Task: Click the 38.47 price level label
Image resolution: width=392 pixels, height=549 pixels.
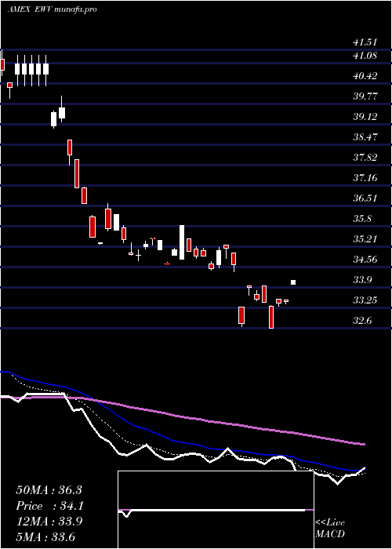Action: (365, 136)
